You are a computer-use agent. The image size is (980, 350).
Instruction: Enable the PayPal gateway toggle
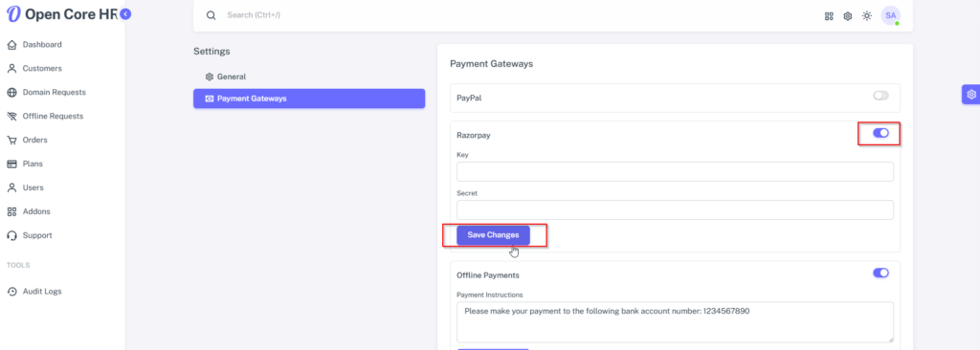click(x=880, y=96)
